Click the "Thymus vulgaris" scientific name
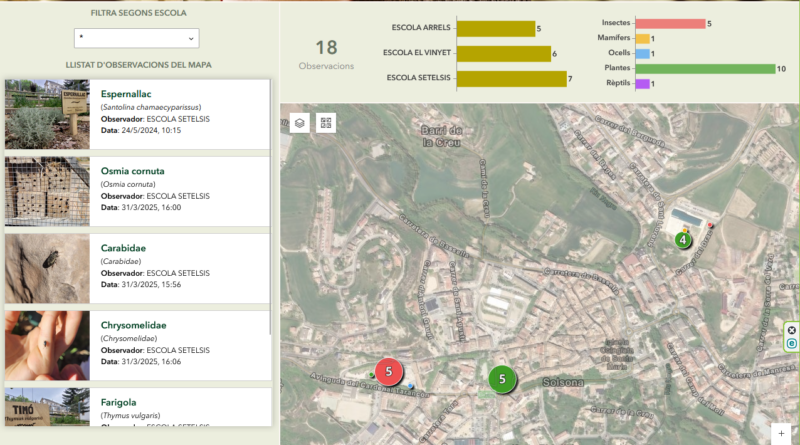800x445 pixels. point(130,415)
